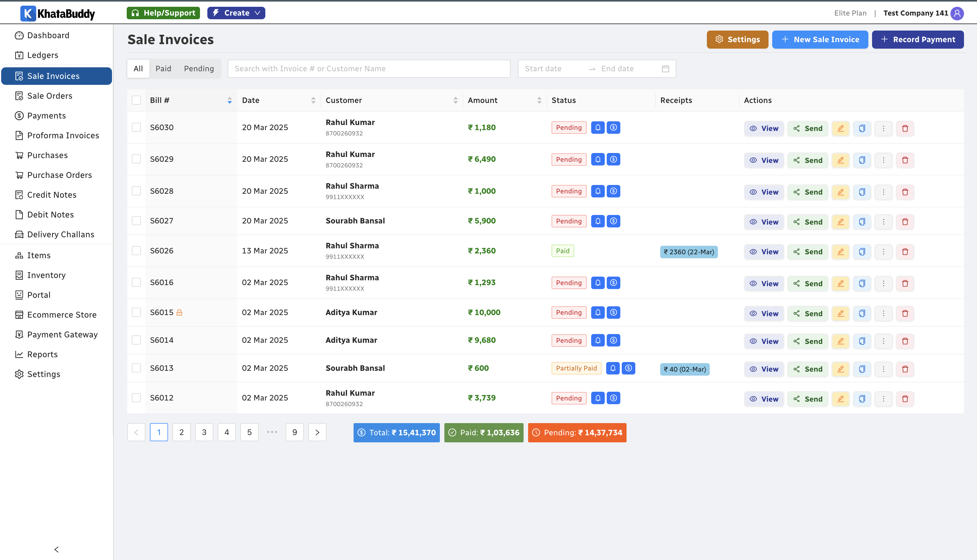Tick the select-all checkbox in table header

[136, 100]
